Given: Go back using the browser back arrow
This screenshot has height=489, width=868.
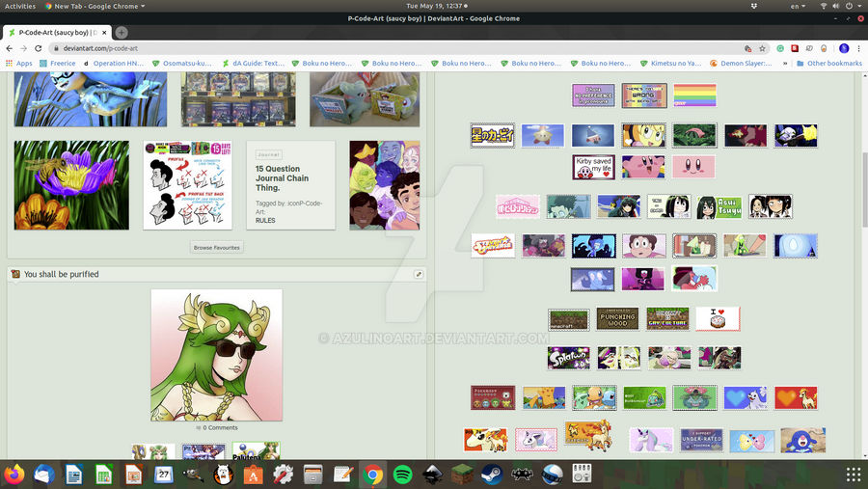Looking at the screenshot, I should [10, 48].
